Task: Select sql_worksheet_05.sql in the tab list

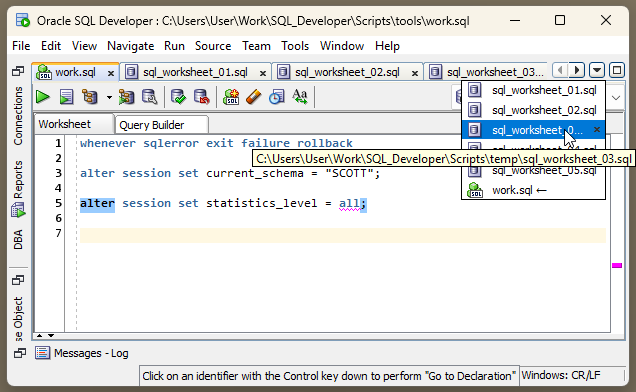Action: pos(533,171)
